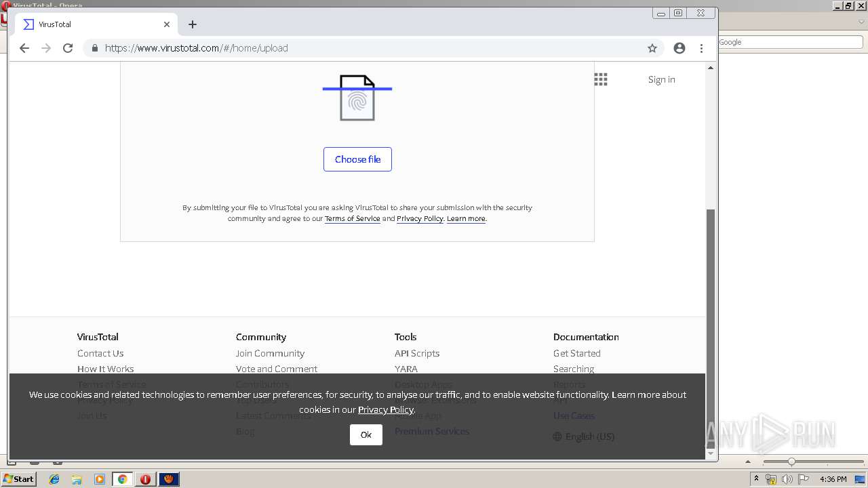Go back with browser back arrow
This screenshot has width=868, height=488.
[24, 48]
